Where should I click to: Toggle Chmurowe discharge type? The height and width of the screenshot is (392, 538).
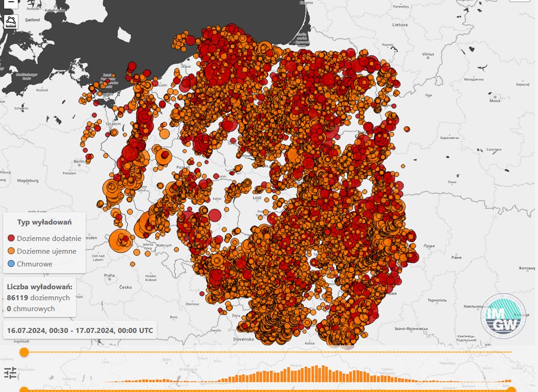(x=30, y=264)
